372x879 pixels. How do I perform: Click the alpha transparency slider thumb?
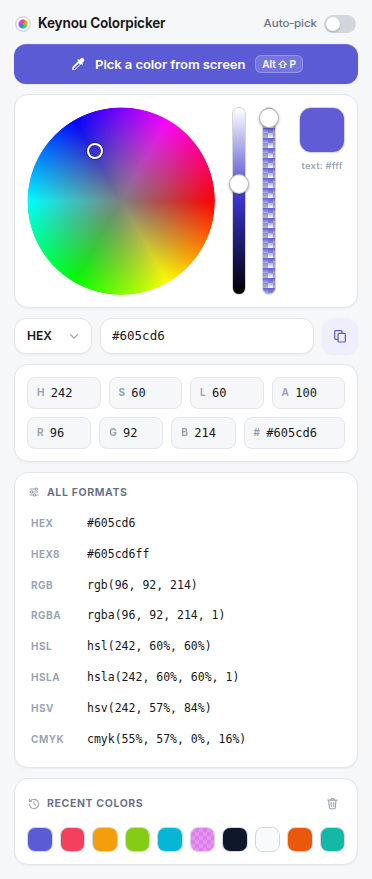pos(269,118)
